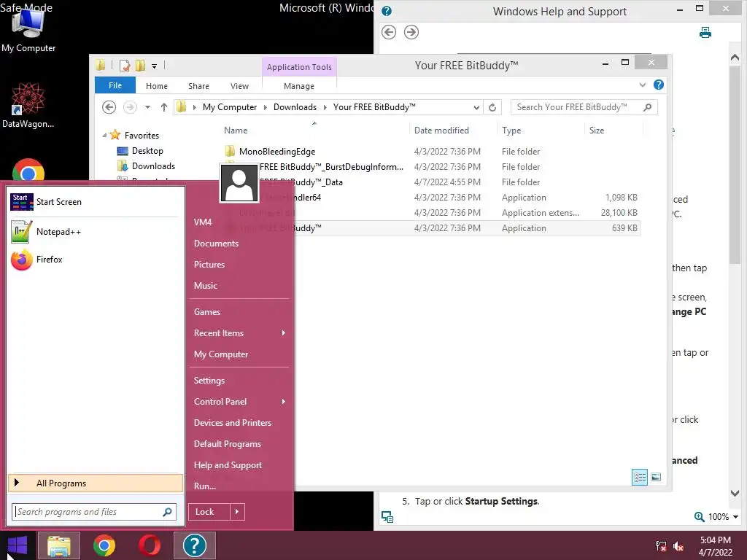Viewport: 747px width, 560px height.
Task: Click the Windows Start button on the taskbar
Action: (18, 545)
